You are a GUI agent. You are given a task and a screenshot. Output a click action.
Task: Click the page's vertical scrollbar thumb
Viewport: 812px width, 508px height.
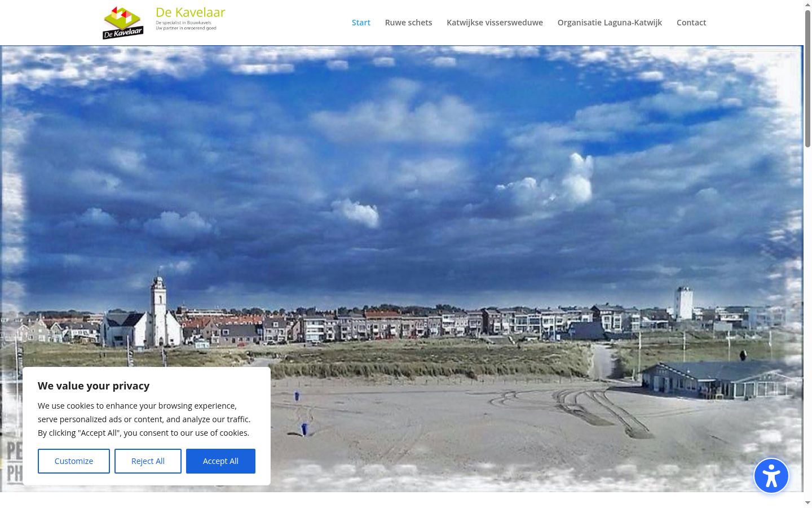coord(807,79)
